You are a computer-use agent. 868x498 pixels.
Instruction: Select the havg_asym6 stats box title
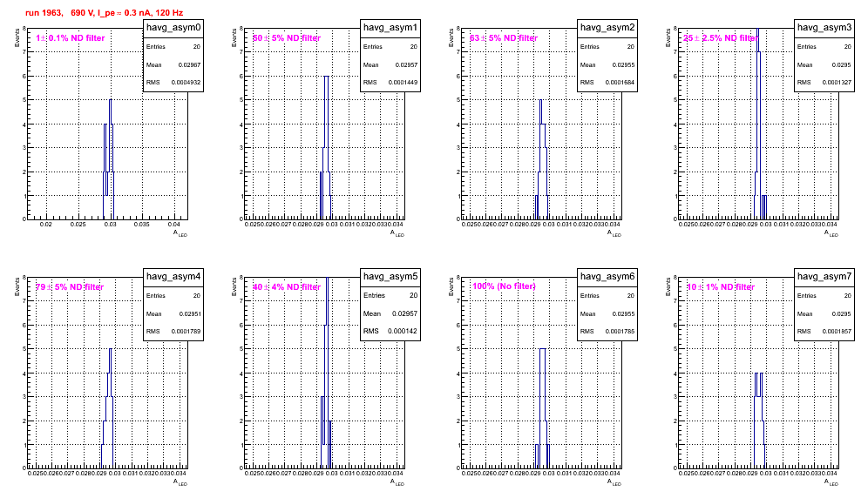click(x=607, y=277)
